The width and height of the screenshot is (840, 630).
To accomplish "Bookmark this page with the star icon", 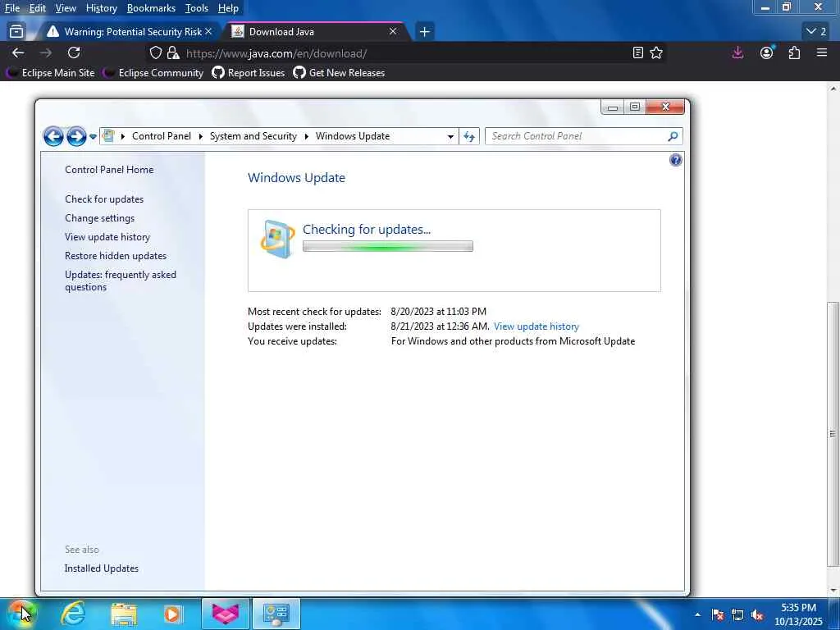I will tap(656, 53).
